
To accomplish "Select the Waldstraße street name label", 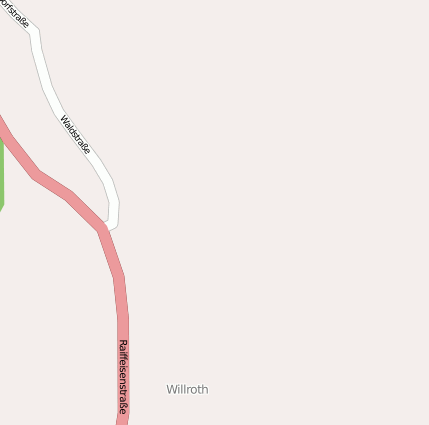I will tap(75, 135).
